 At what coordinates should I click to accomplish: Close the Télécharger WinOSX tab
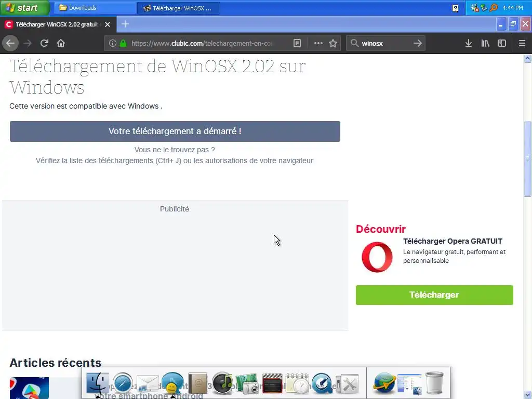[x=108, y=24]
